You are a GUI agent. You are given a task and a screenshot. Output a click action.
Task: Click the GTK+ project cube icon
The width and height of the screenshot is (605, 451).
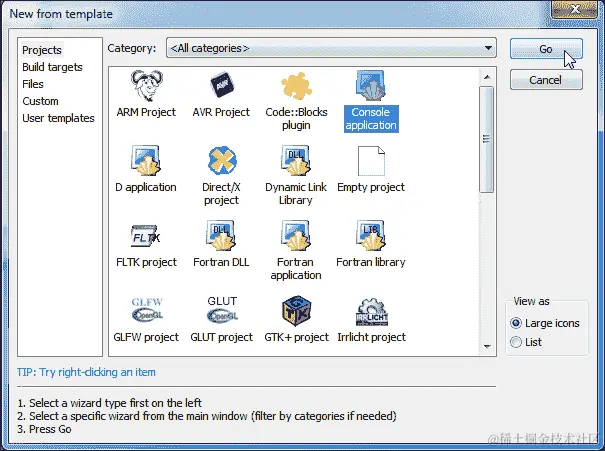tap(296, 311)
